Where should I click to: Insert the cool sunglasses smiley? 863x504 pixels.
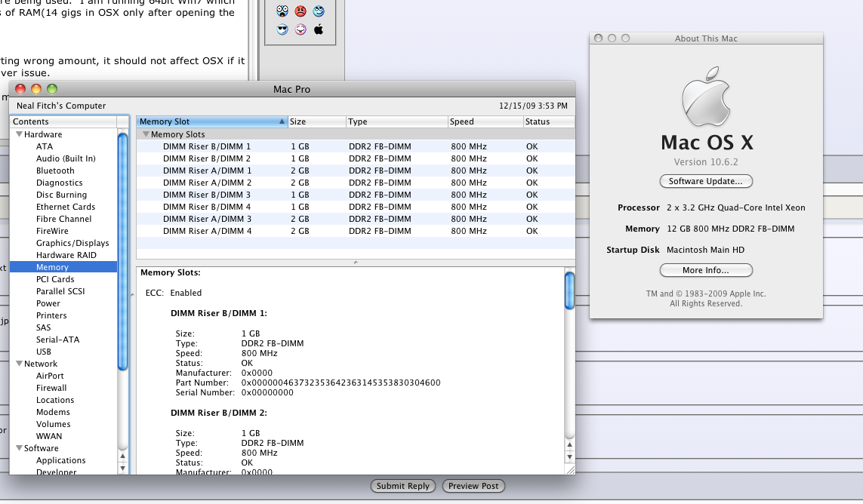point(282,29)
